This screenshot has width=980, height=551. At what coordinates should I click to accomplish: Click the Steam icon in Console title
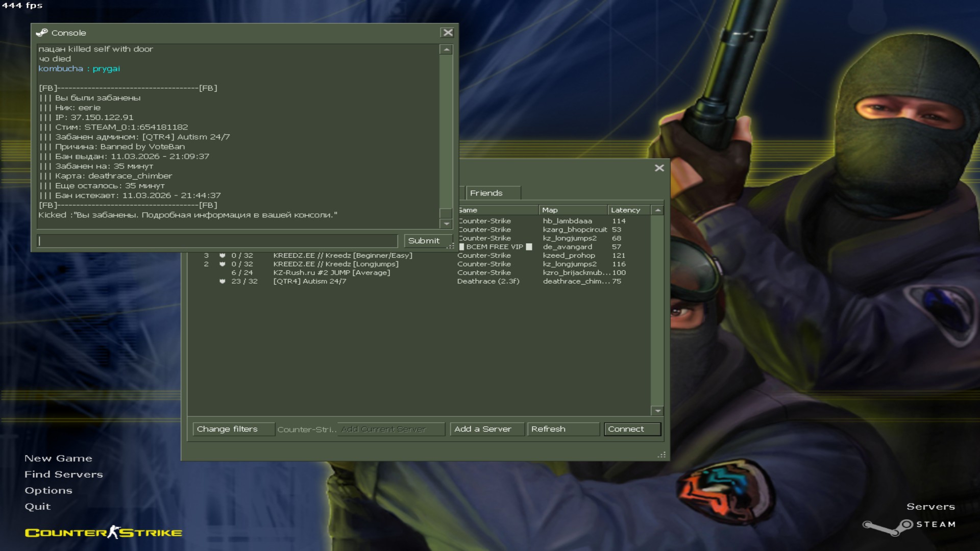[x=42, y=33]
